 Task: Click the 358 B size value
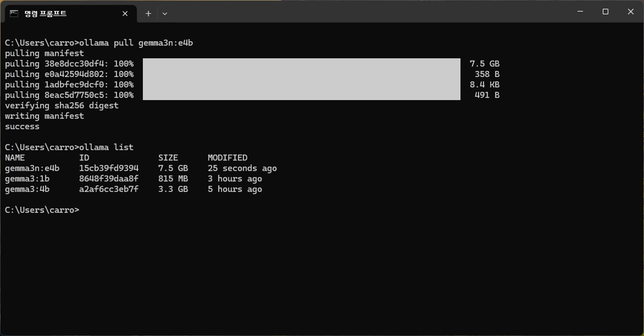(x=487, y=74)
